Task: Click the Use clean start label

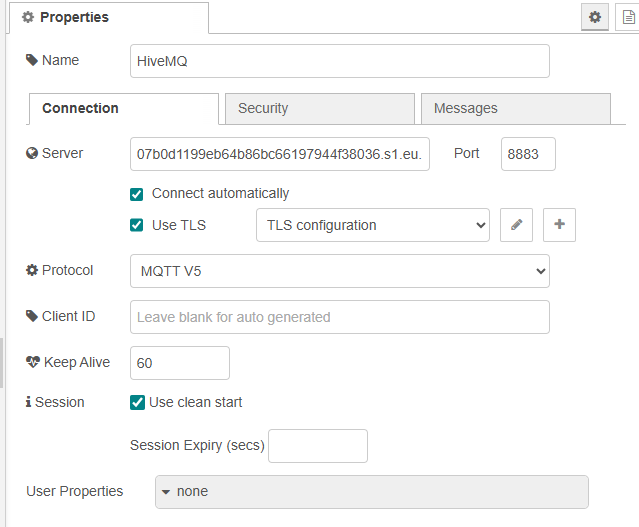Action: tap(196, 402)
